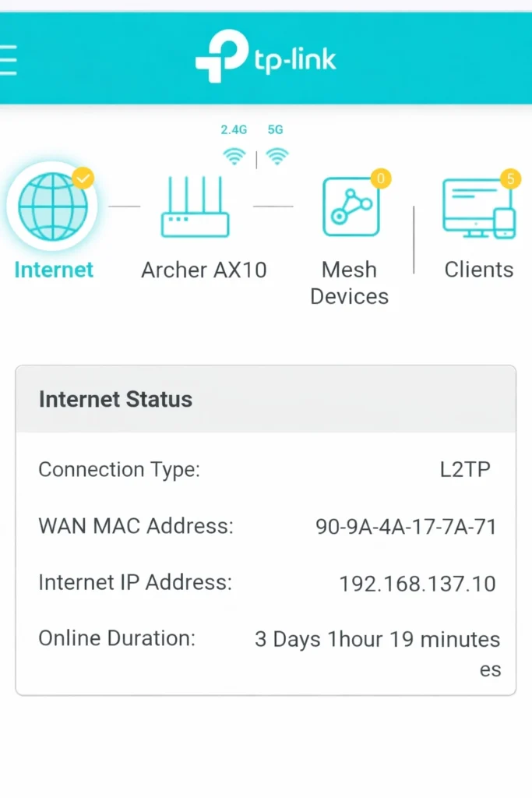Click the WAN MAC address value
Image resolution: width=532 pixels, height=798 pixels.
(405, 527)
